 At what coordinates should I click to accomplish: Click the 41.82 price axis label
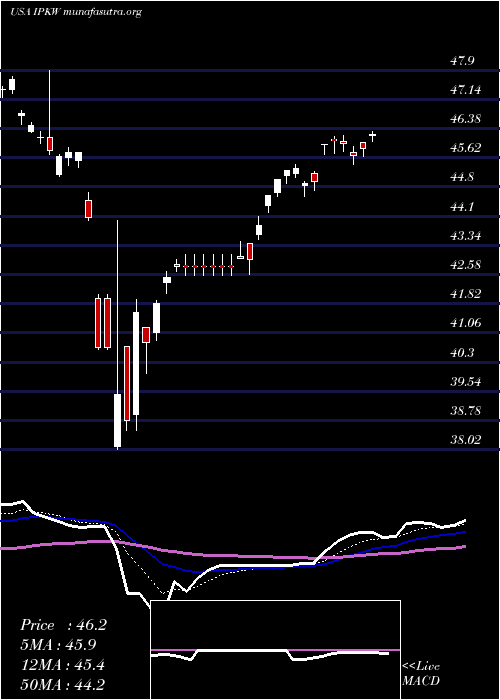tap(465, 294)
